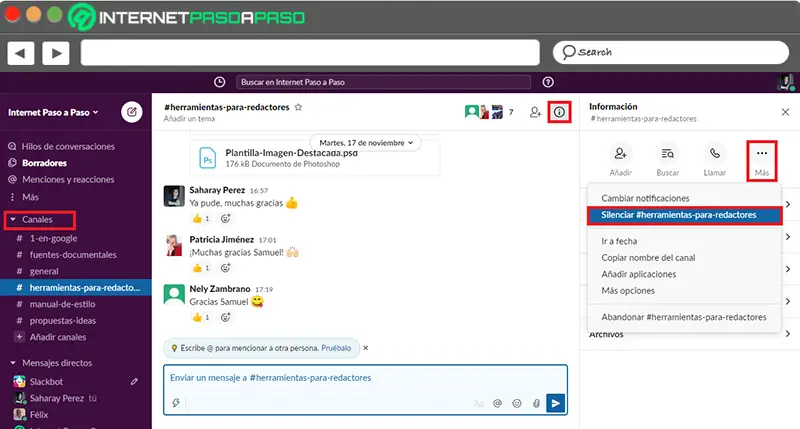This screenshot has height=429, width=800.
Task: Add reaction to Saharay Perez's message
Action: click(x=226, y=219)
